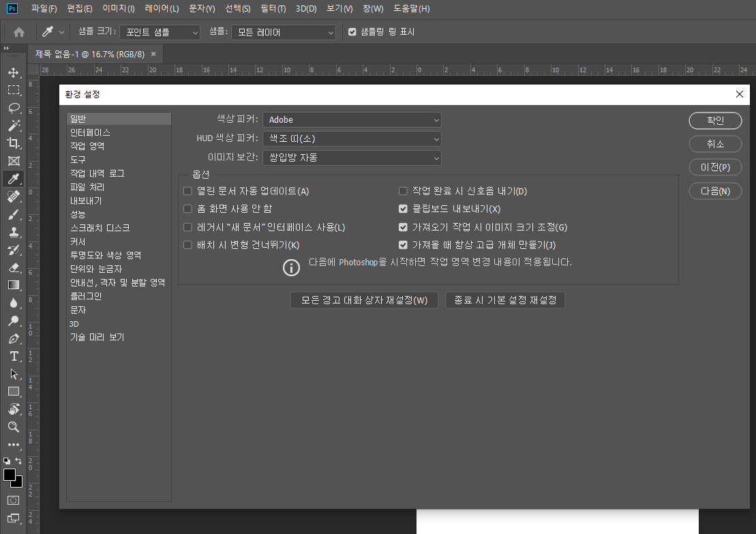Select the Path Selection tool

click(x=14, y=374)
